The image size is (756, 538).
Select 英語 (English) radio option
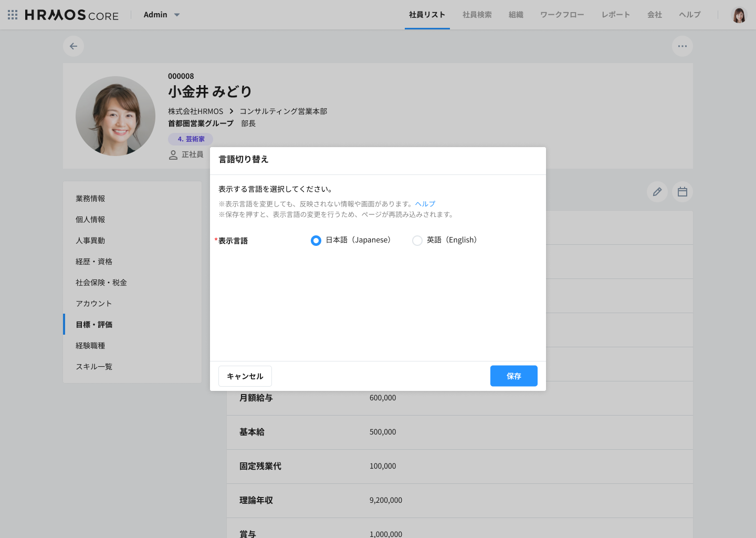click(417, 241)
